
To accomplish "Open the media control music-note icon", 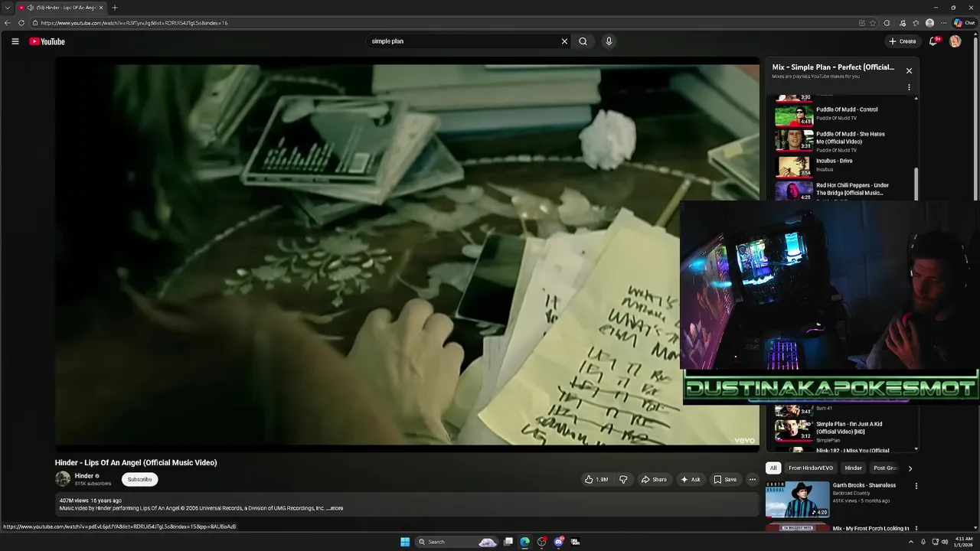I will coord(903,23).
